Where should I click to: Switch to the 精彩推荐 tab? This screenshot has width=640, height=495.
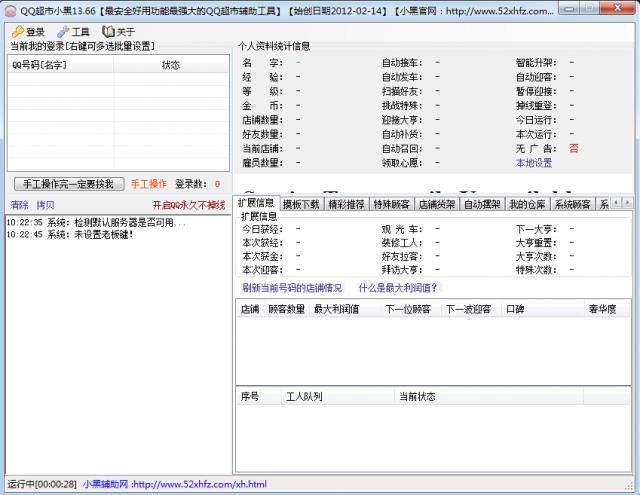(347, 204)
